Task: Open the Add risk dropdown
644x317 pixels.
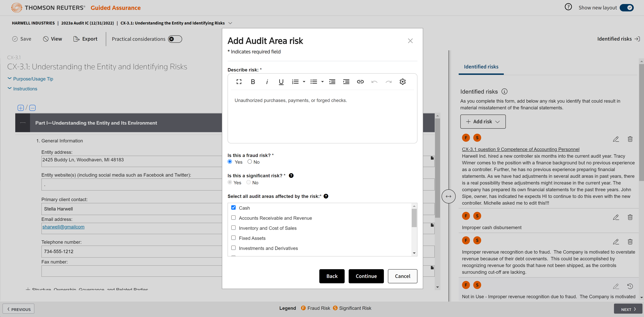Action: pyautogui.click(x=483, y=121)
